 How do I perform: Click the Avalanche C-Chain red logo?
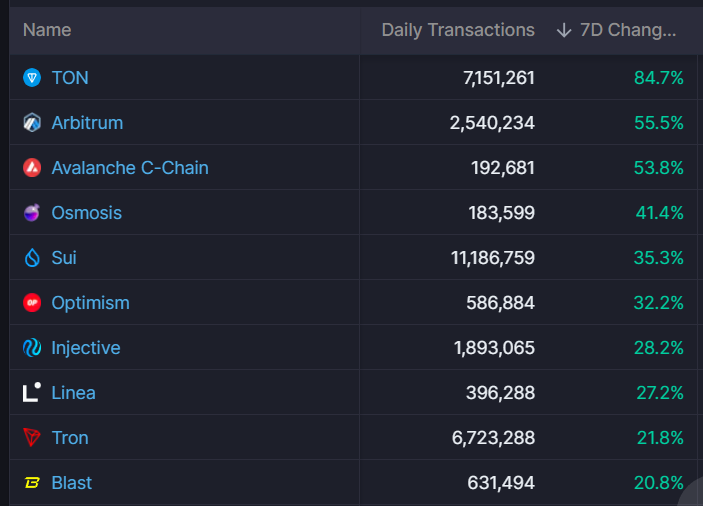32,168
